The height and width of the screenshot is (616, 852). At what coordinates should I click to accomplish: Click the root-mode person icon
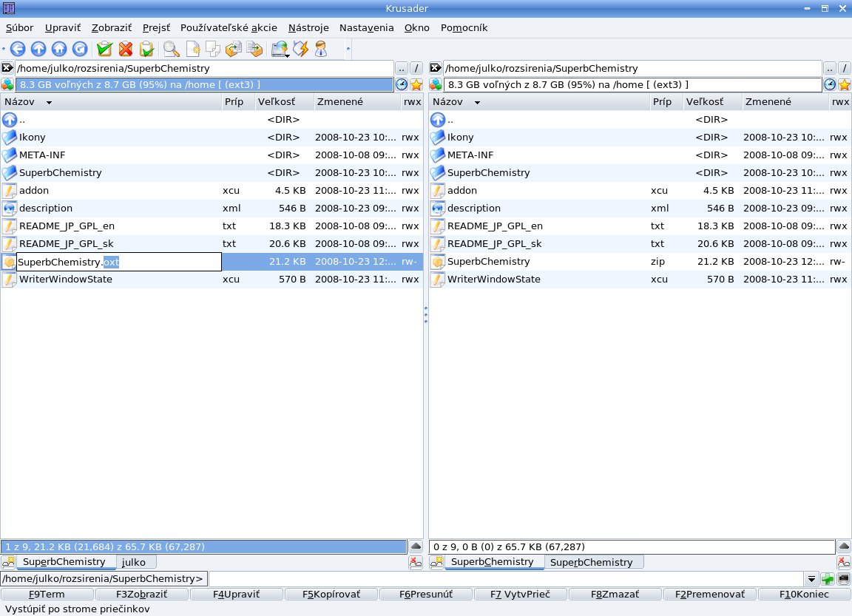[321, 49]
